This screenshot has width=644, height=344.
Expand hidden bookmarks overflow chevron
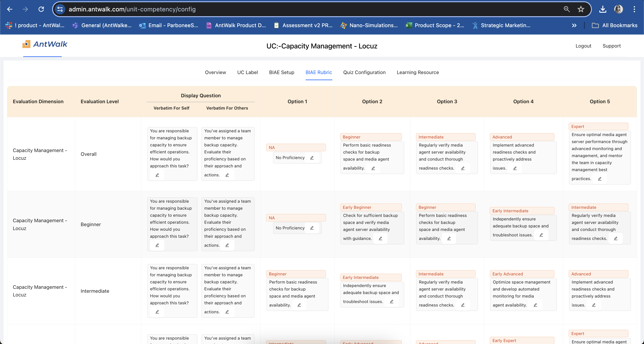coord(574,25)
